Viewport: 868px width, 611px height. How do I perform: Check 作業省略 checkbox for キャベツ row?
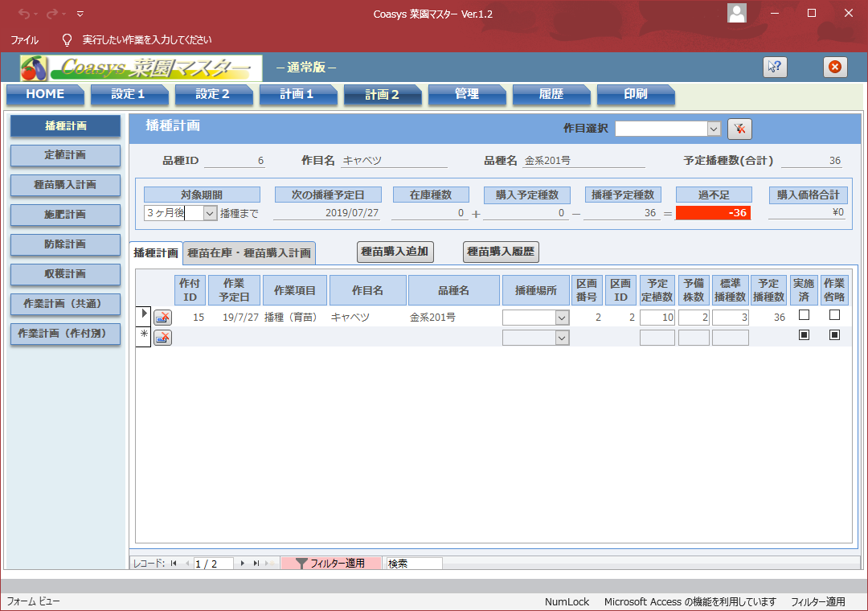click(x=834, y=315)
